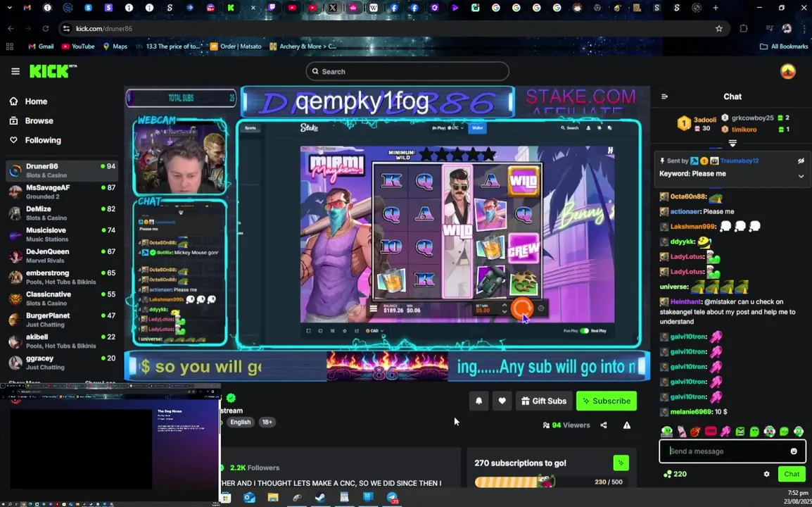Click the green Subscribe button
Image resolution: width=812 pixels, height=507 pixels.
607,401
